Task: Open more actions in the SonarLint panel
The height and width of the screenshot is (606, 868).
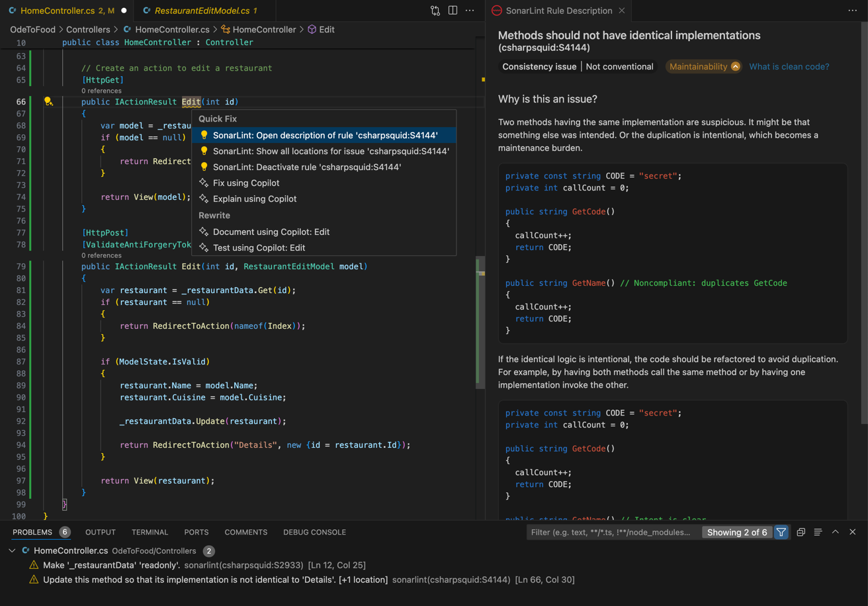Action: tap(852, 11)
